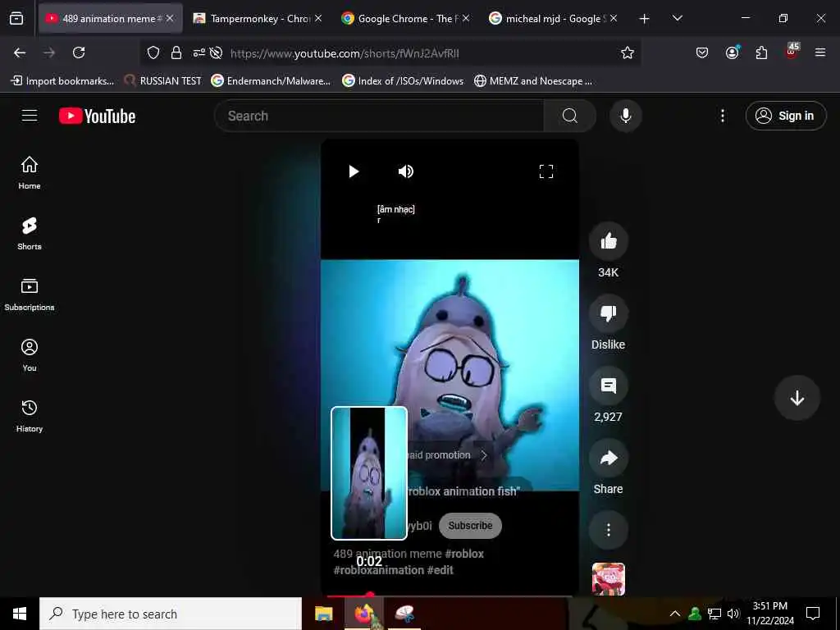Close the 489 animation meme tab

click(170, 19)
